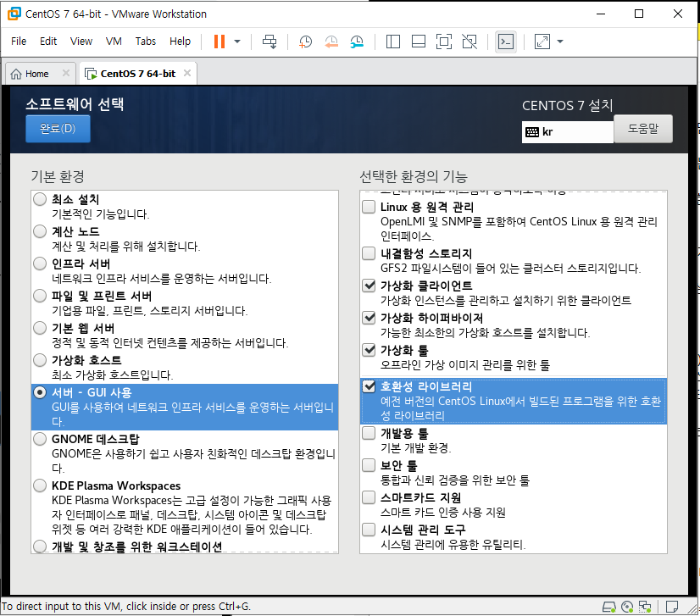This screenshot has width=700, height=616.
Task: Open the Help menu
Action: coord(180,41)
